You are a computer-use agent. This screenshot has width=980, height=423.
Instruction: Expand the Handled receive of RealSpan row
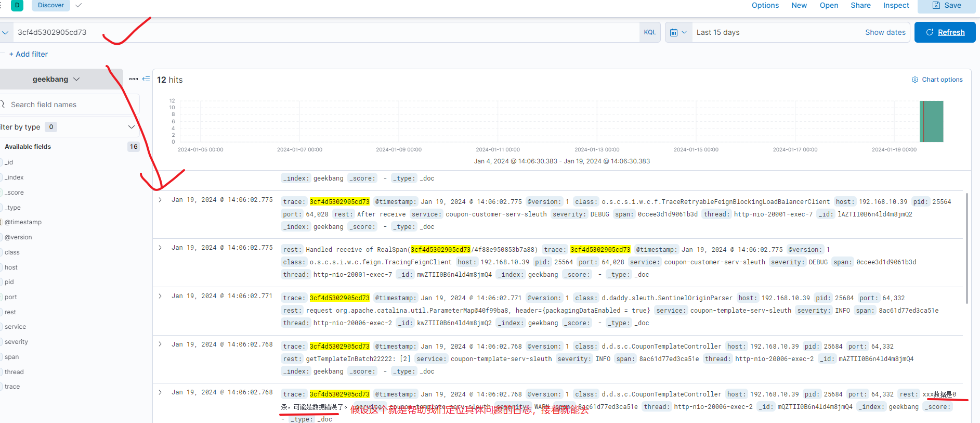160,248
